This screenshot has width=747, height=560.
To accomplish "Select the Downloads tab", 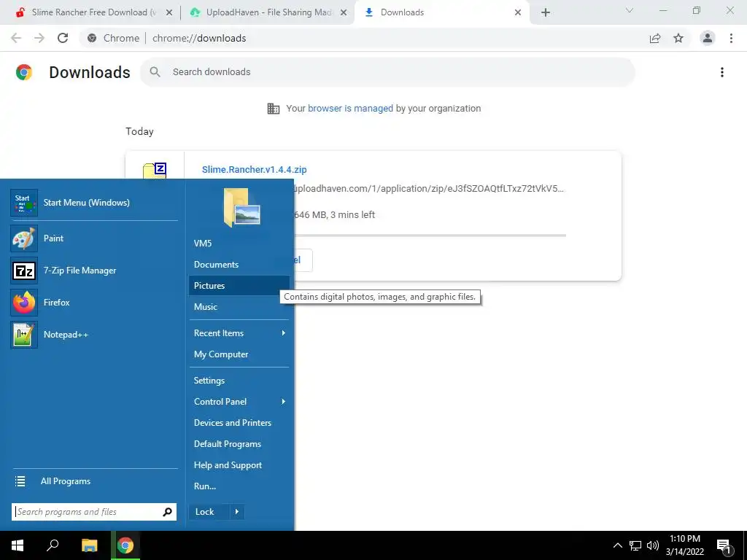I will (x=441, y=12).
